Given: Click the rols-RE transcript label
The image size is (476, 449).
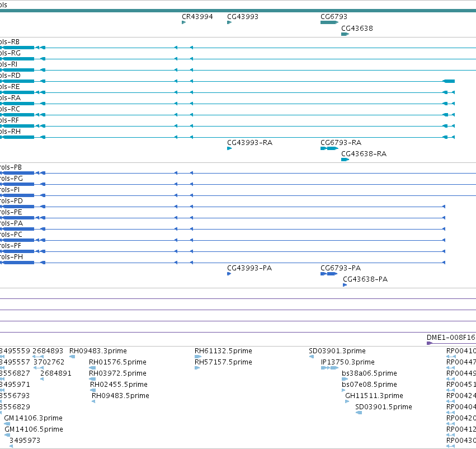Looking at the screenshot, I should 10,87.
